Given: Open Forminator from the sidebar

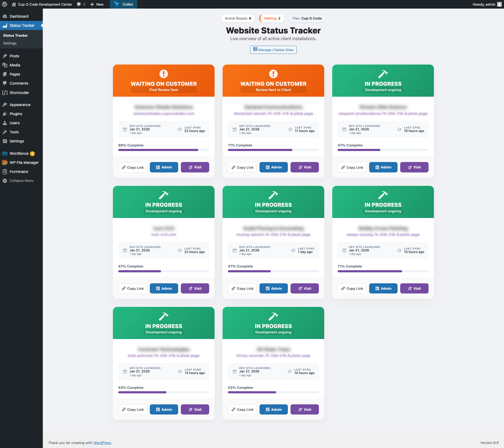Looking at the screenshot, I should (x=19, y=171).
